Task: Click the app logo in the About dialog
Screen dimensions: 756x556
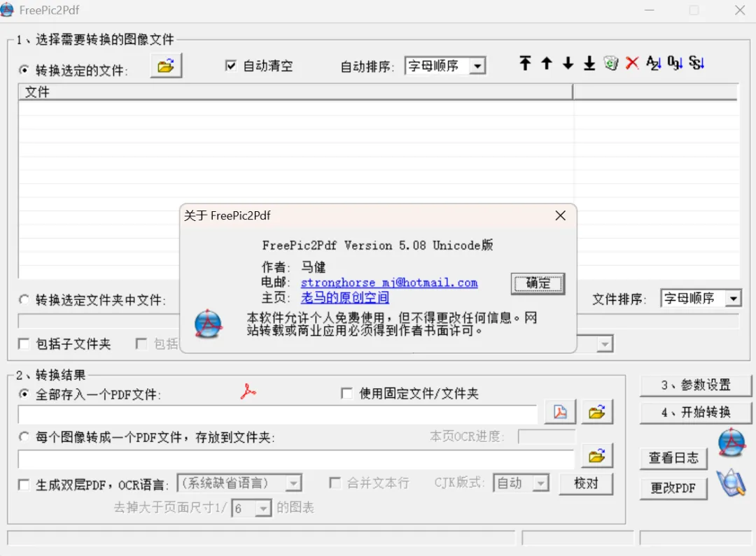Action: [x=209, y=323]
